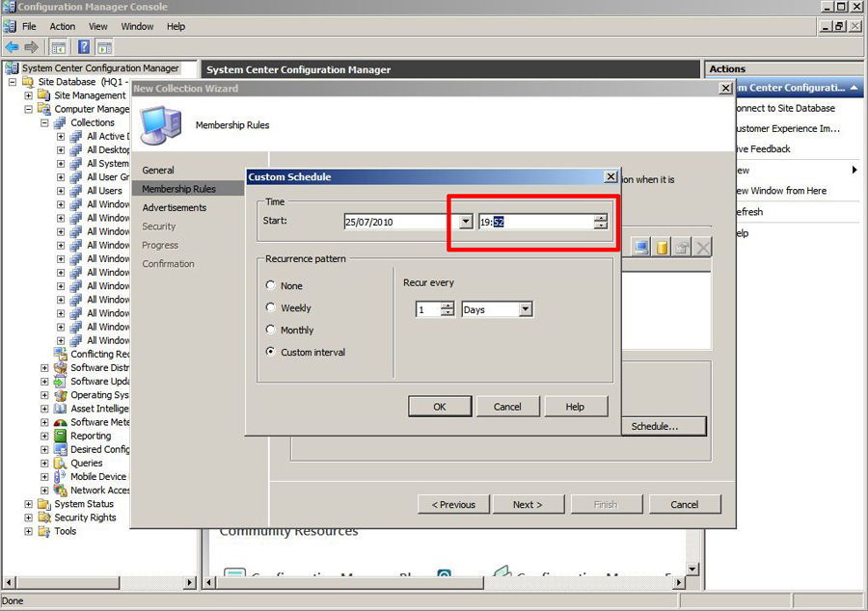This screenshot has width=868, height=611.
Task: Collapse the Collections tree node
Action: [44, 122]
